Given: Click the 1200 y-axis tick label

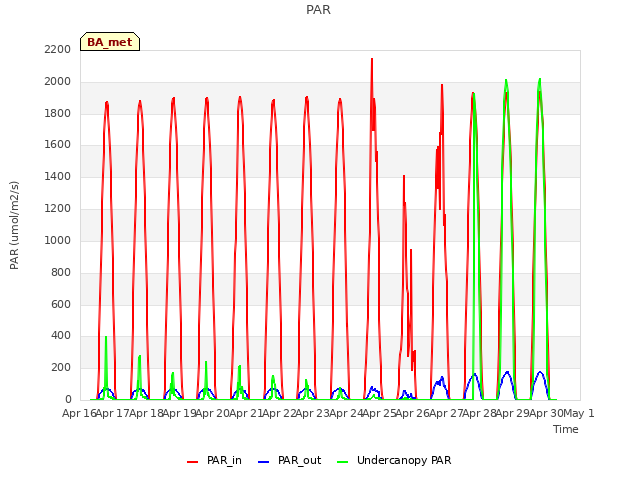Looking at the screenshot, I should click(x=58, y=208).
